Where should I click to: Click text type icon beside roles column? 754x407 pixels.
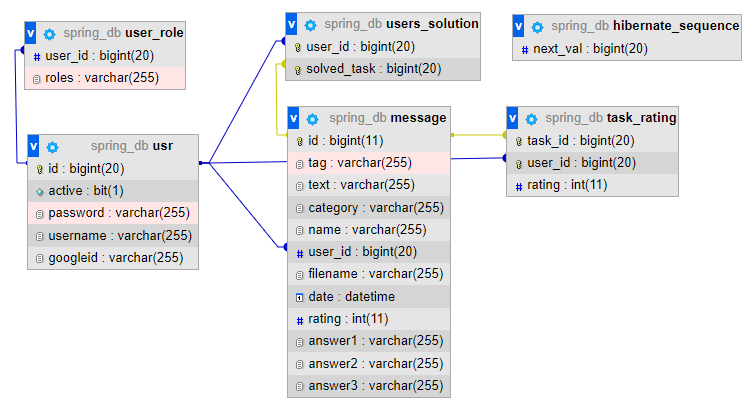tap(36, 79)
